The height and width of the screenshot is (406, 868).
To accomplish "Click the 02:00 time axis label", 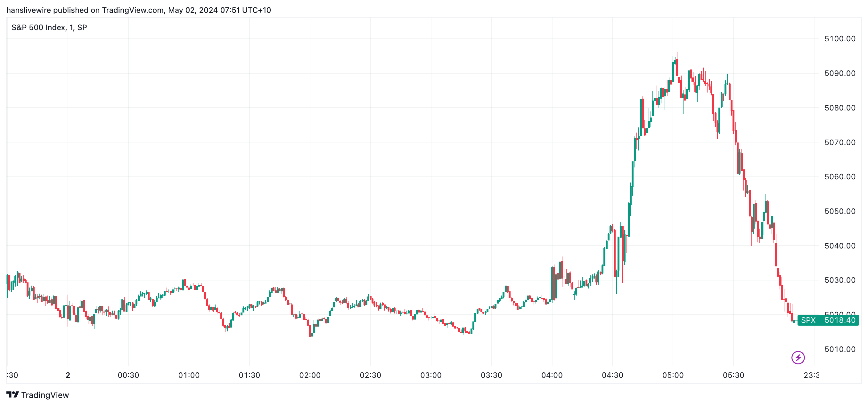I will (x=310, y=375).
